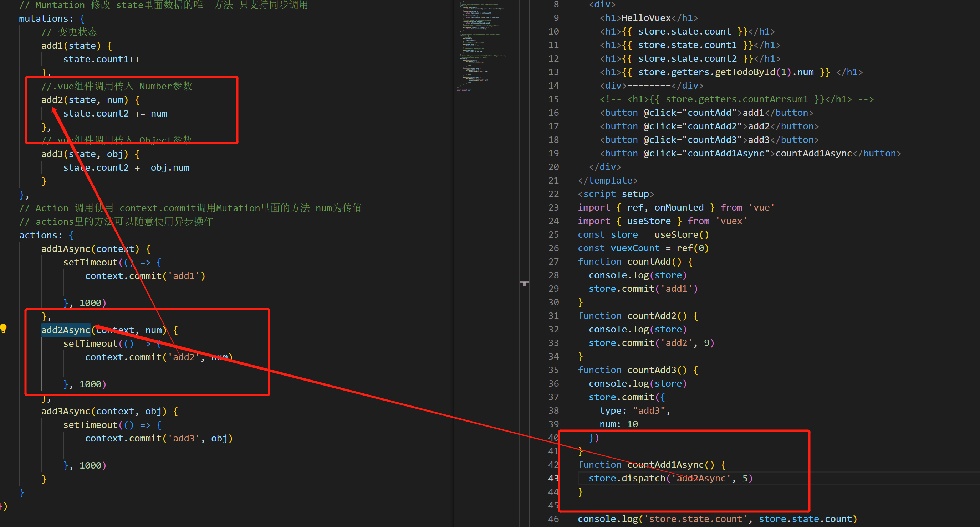This screenshot has height=527, width=980.
Task: Click 'useStore' in the vuex import
Action: [649, 221]
